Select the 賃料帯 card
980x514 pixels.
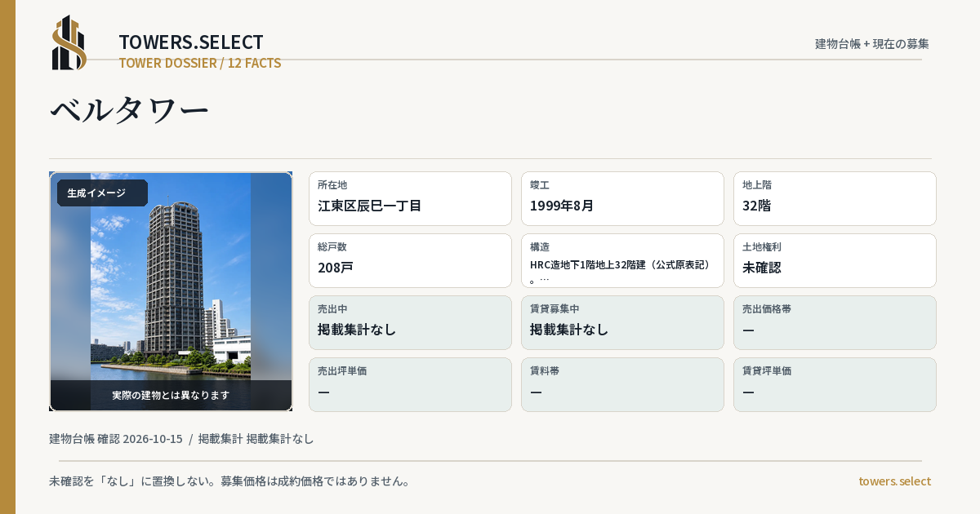pyautogui.click(x=622, y=384)
